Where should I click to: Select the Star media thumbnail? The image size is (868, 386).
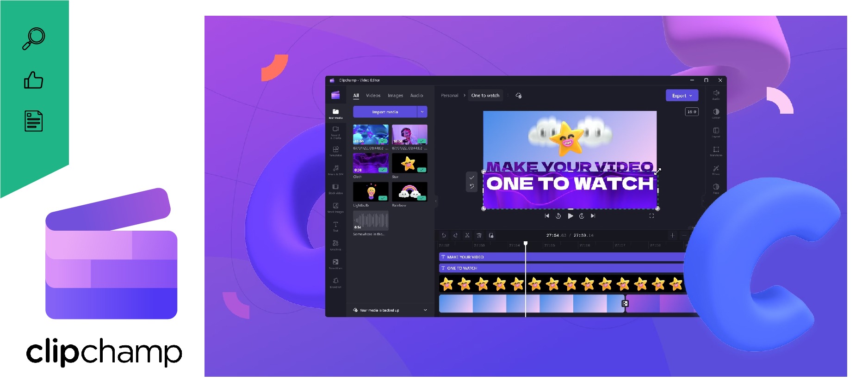point(409,163)
